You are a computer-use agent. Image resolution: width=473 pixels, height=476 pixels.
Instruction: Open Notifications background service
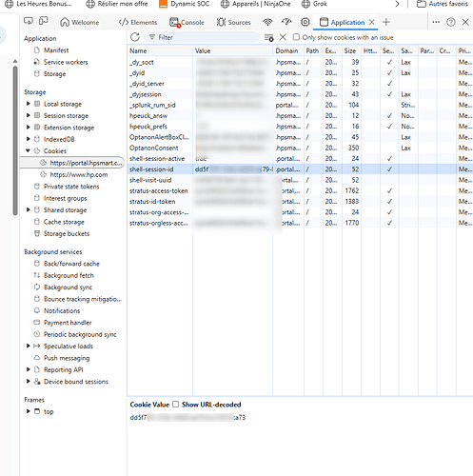(62, 310)
